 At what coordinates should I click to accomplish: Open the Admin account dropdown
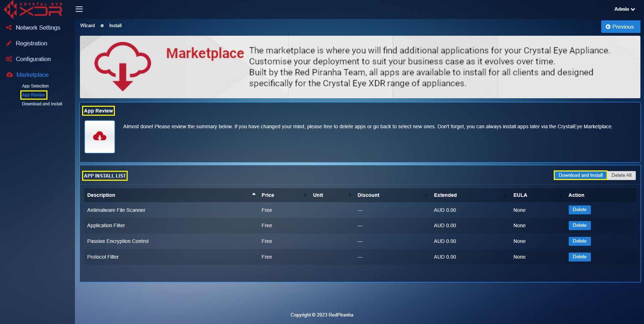tap(624, 9)
